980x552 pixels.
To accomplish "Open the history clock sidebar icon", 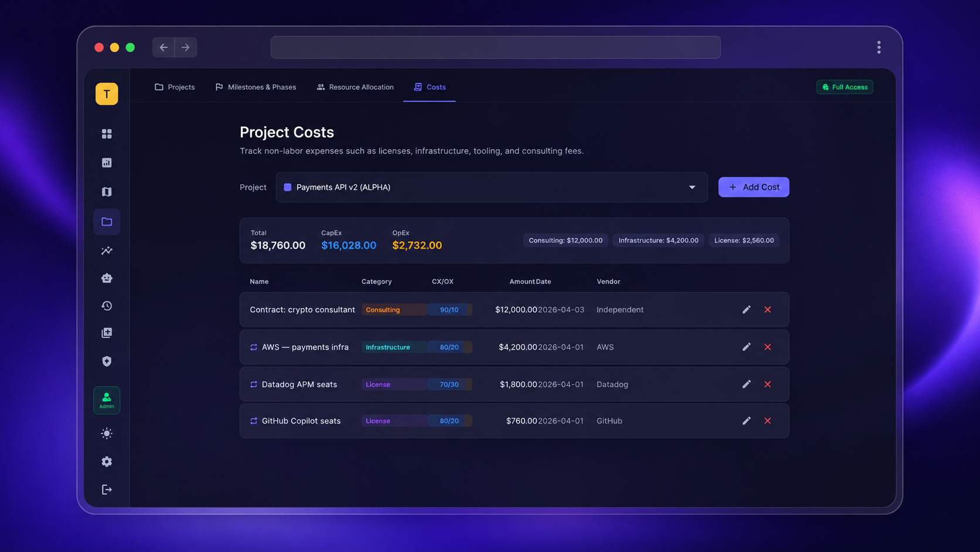I will click(x=107, y=306).
